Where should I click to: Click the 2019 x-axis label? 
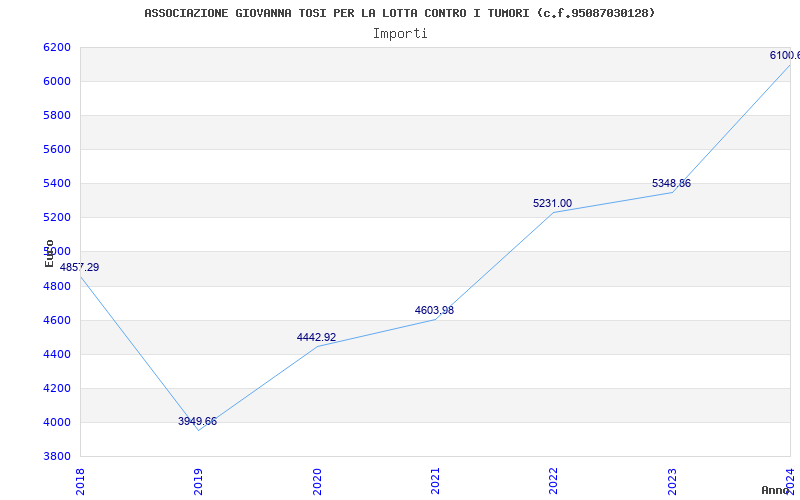(x=198, y=482)
